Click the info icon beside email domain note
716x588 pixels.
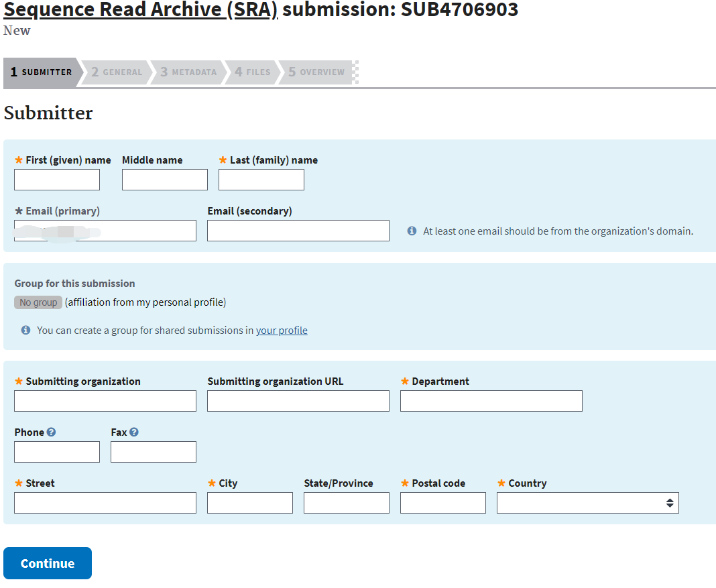click(x=412, y=231)
